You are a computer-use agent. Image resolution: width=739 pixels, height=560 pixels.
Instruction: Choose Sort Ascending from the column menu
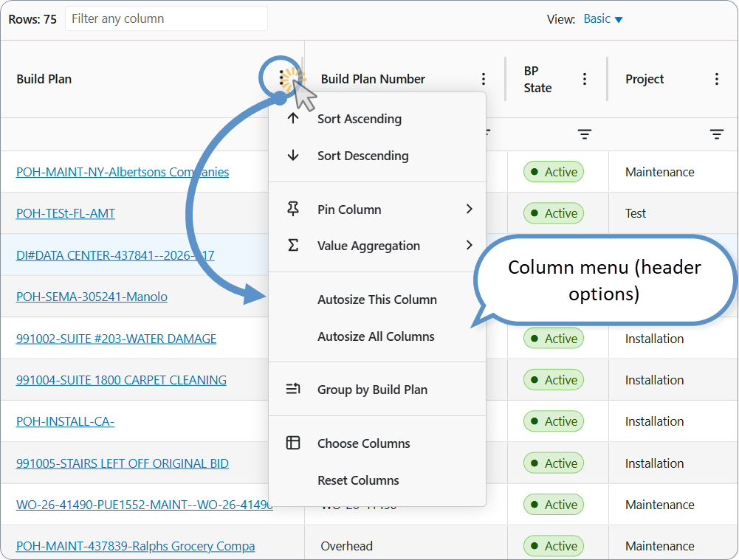pyautogui.click(x=377, y=119)
